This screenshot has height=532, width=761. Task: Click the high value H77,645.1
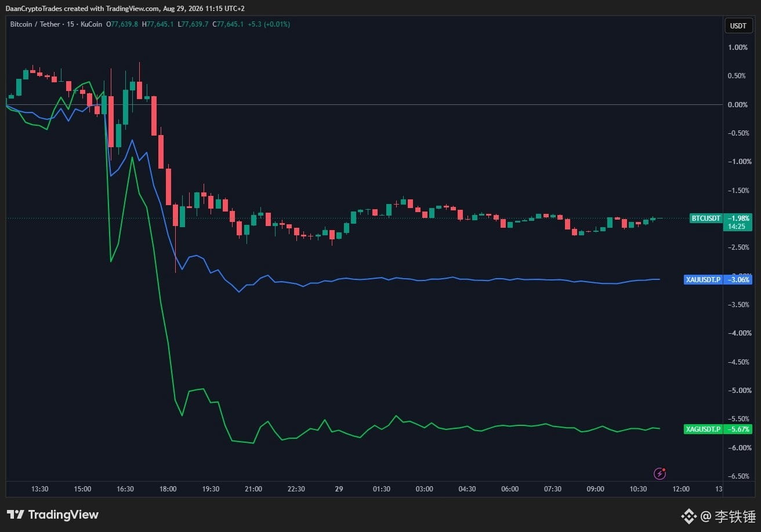coord(158,24)
